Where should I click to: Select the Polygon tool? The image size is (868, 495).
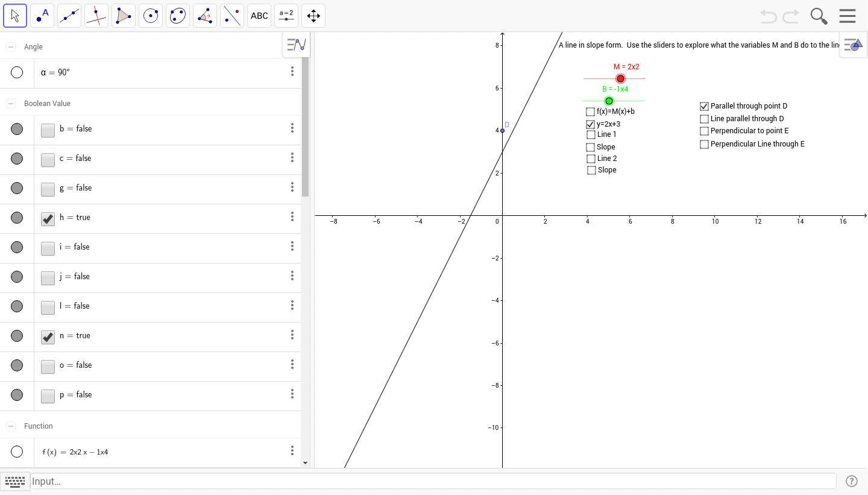[124, 16]
